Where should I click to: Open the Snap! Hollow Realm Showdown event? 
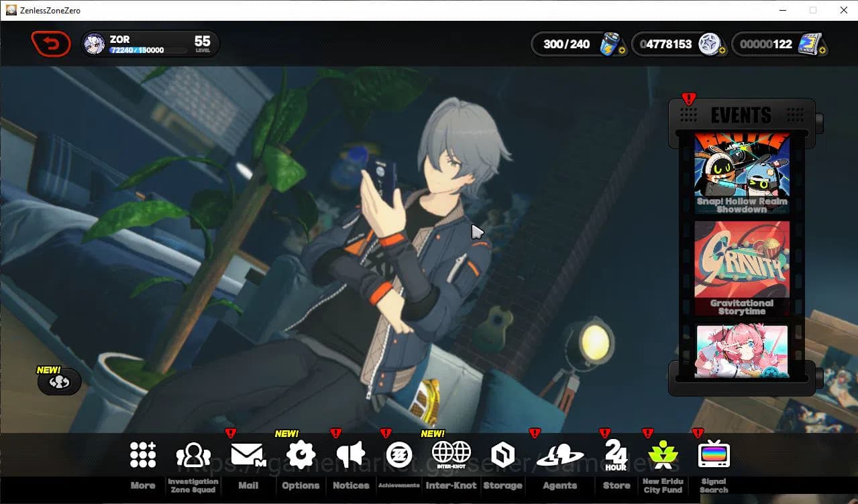[x=741, y=176]
